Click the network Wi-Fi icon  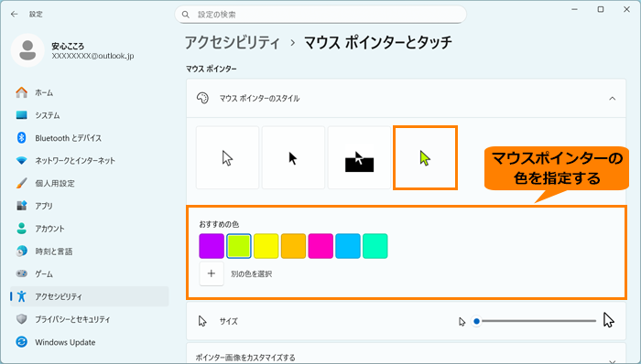coord(22,160)
